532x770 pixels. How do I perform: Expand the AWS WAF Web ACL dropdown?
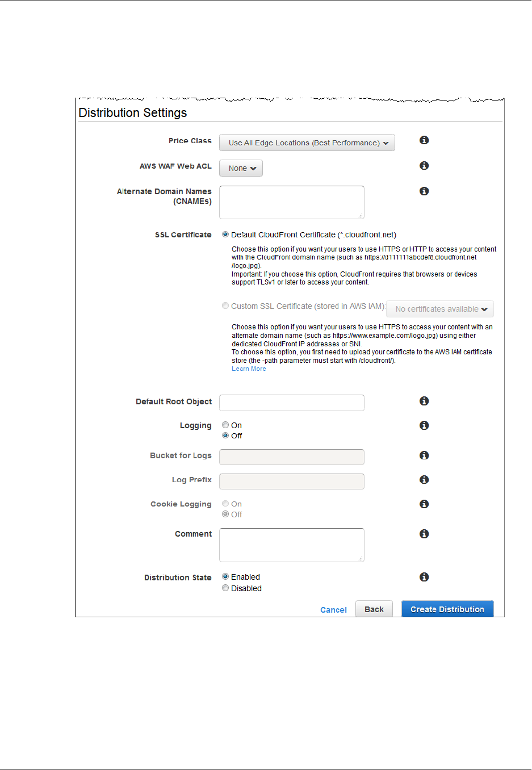tap(241, 169)
